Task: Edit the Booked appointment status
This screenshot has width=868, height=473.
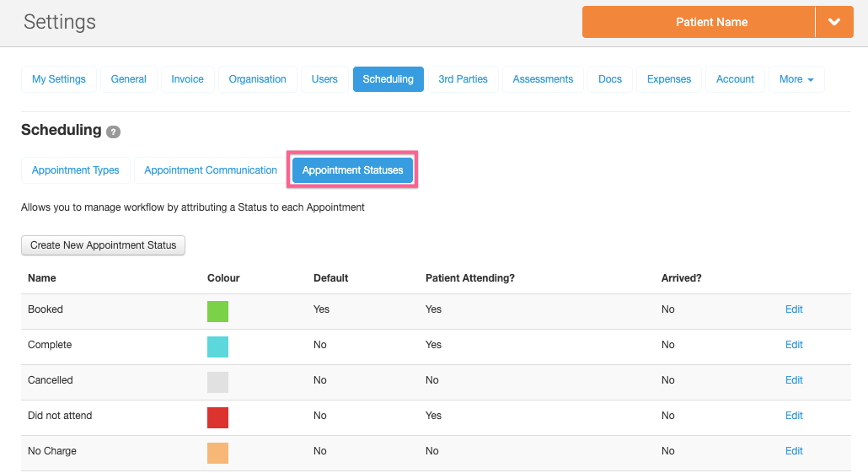Action: click(x=794, y=309)
